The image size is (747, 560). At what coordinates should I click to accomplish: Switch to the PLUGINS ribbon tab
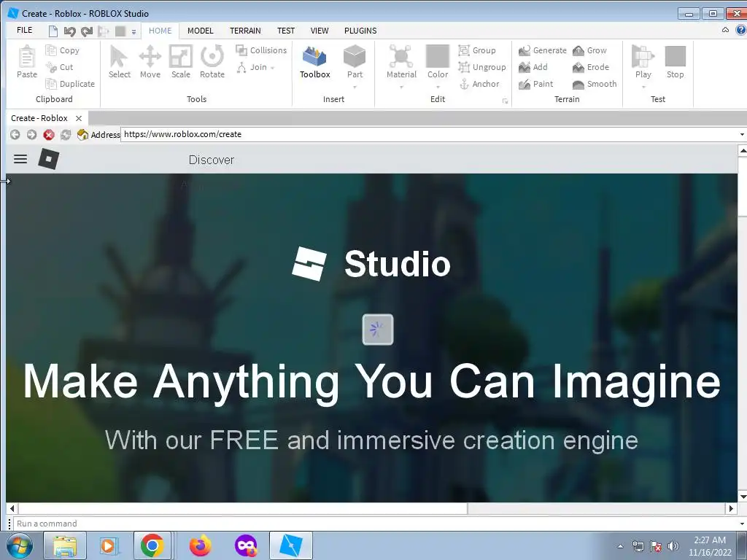tap(360, 31)
